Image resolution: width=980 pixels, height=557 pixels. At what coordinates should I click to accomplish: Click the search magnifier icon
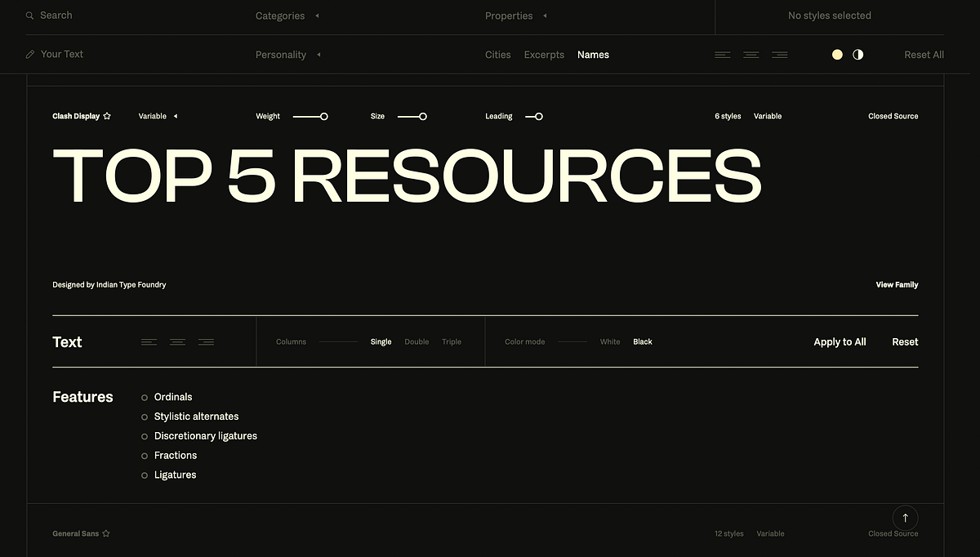(29, 15)
